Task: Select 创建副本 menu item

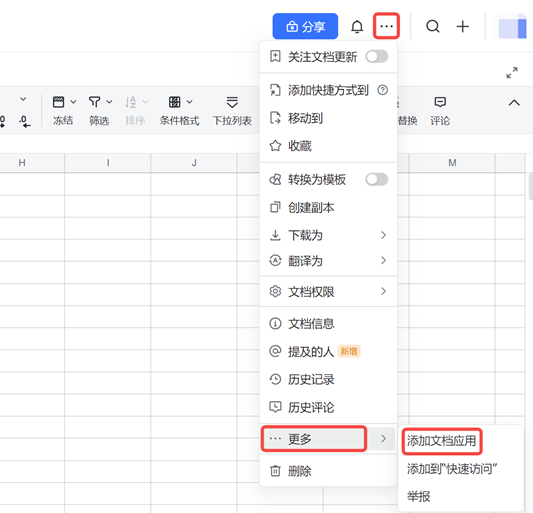Action: point(328,207)
